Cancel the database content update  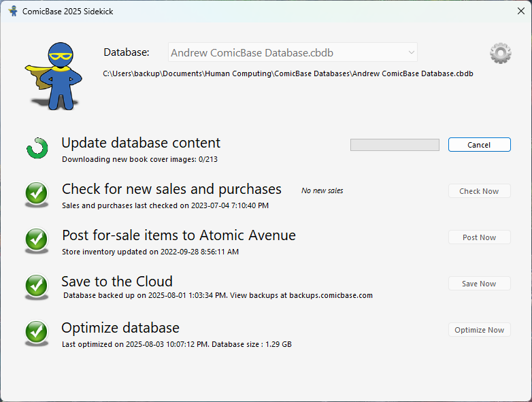click(479, 145)
